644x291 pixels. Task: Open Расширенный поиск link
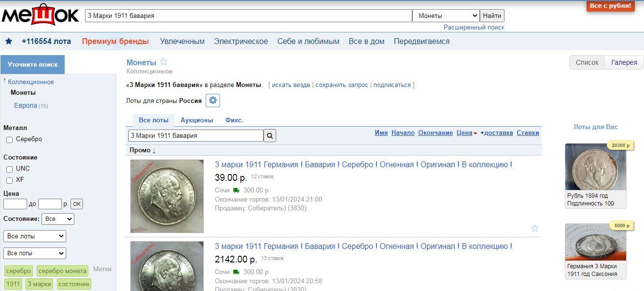[x=474, y=28]
